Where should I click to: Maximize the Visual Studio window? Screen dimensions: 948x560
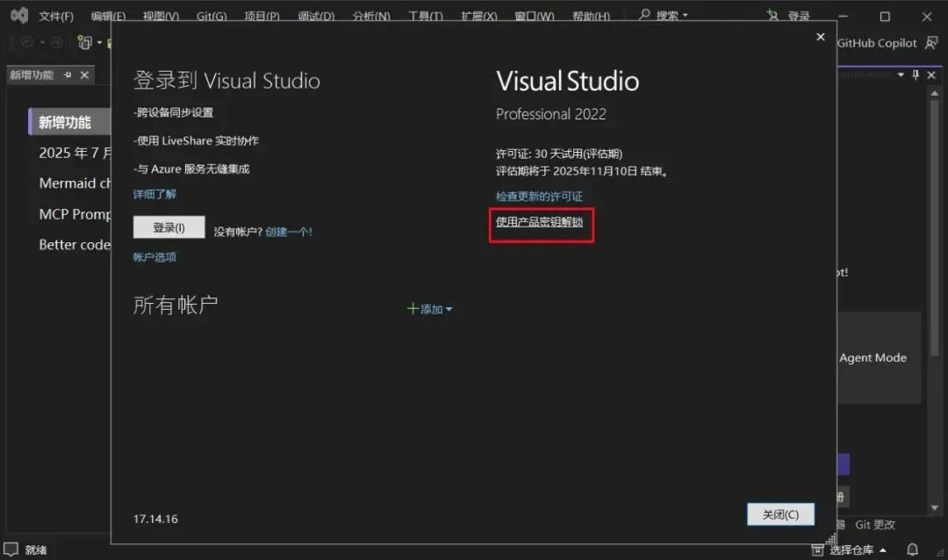click(x=885, y=17)
